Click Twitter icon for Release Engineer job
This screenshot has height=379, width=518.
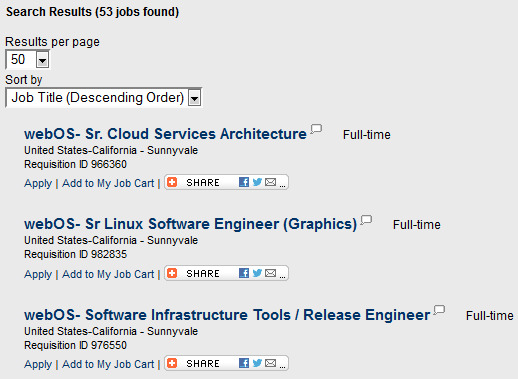[257, 363]
